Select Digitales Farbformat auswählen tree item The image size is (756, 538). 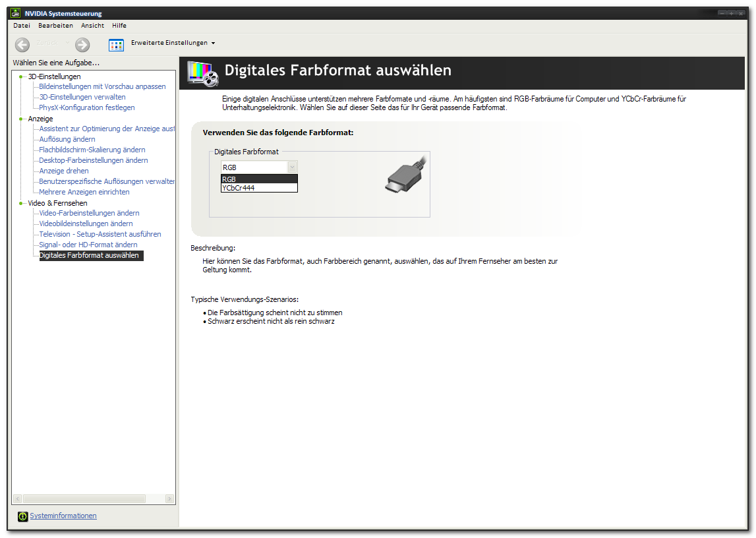pos(91,256)
